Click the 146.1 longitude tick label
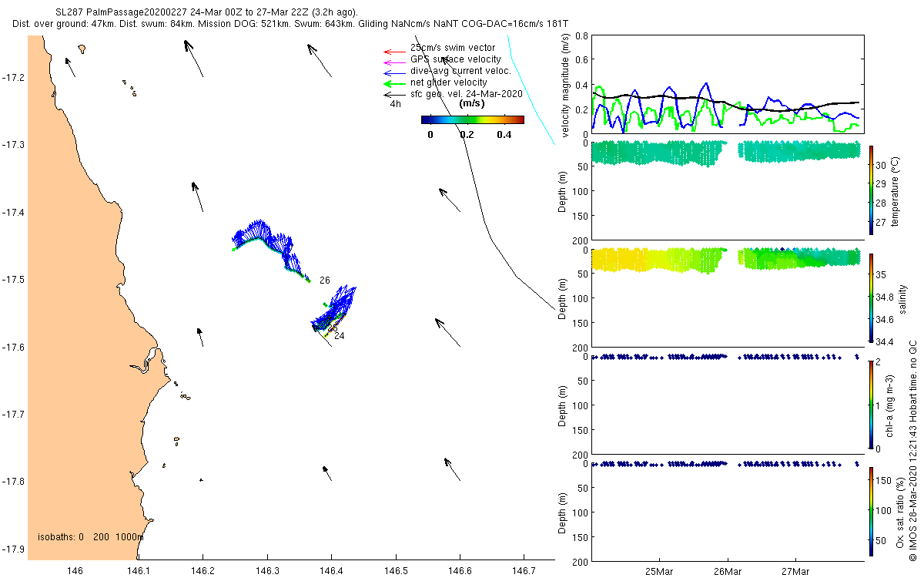The width and height of the screenshot is (924, 578). tap(138, 571)
